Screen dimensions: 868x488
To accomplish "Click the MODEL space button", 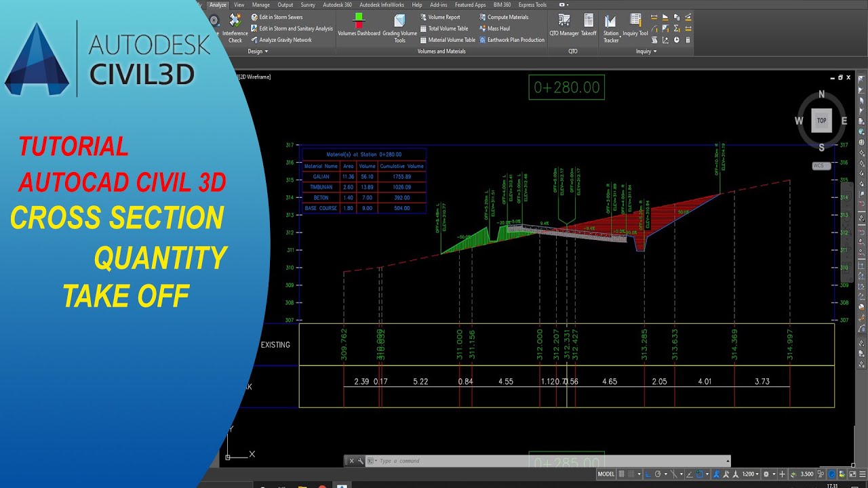I will point(606,474).
